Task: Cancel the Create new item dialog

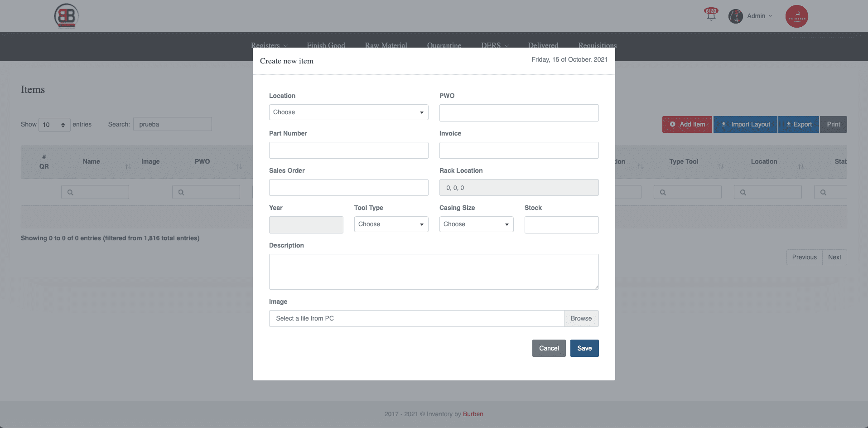Action: click(549, 348)
